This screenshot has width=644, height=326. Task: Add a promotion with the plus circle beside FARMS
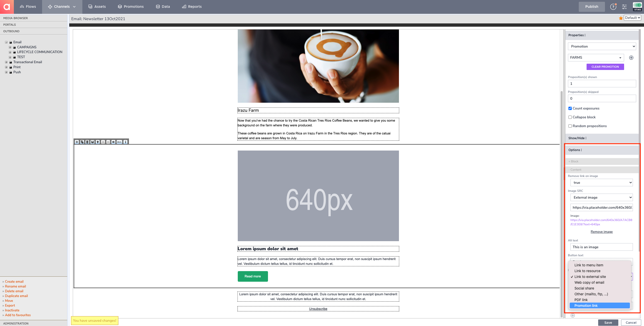click(631, 58)
